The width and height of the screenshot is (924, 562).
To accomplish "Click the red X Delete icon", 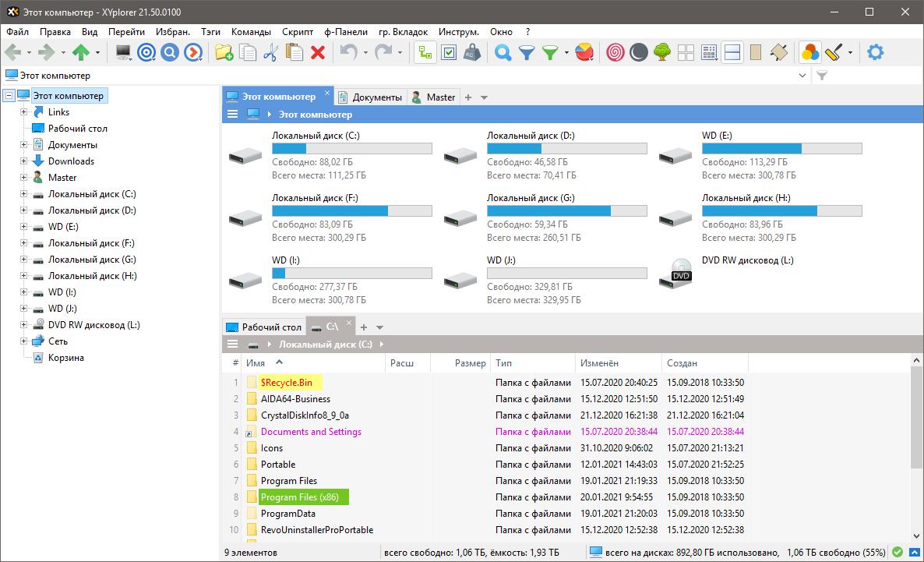I will (318, 52).
